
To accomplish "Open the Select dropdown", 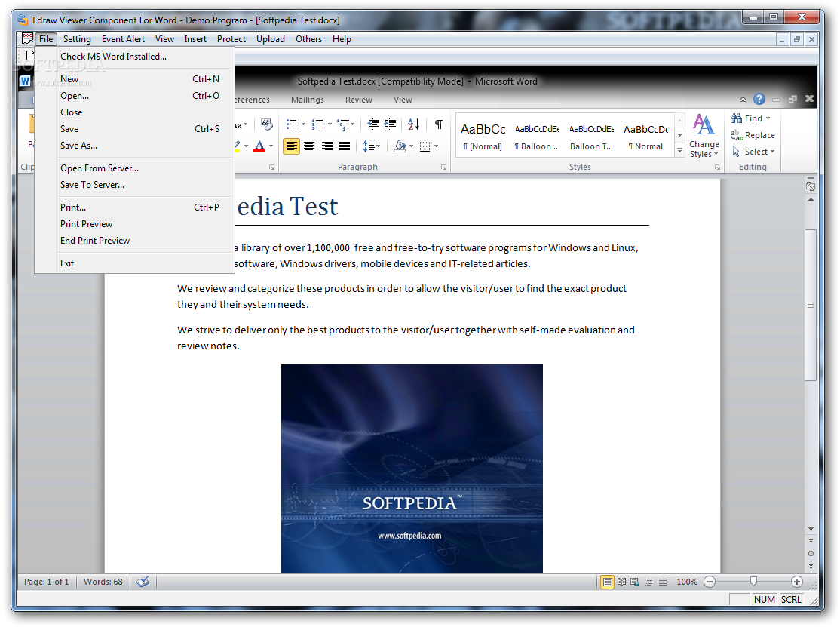I will click(753, 152).
